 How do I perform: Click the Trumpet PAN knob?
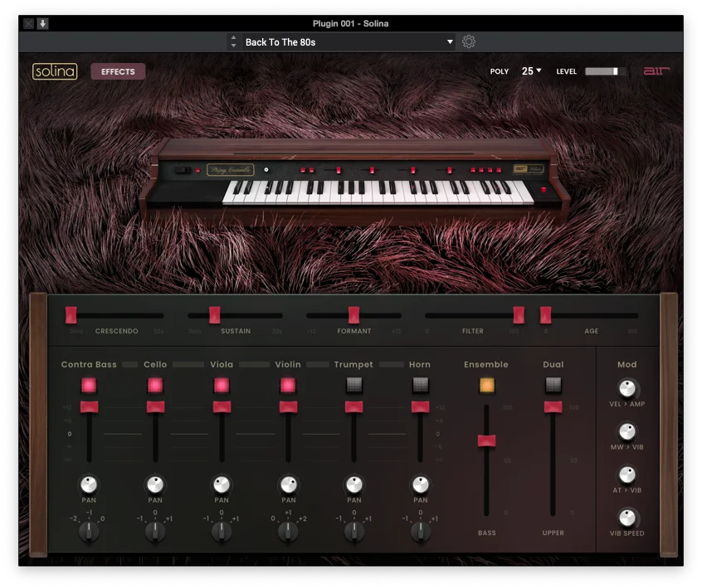click(x=354, y=484)
